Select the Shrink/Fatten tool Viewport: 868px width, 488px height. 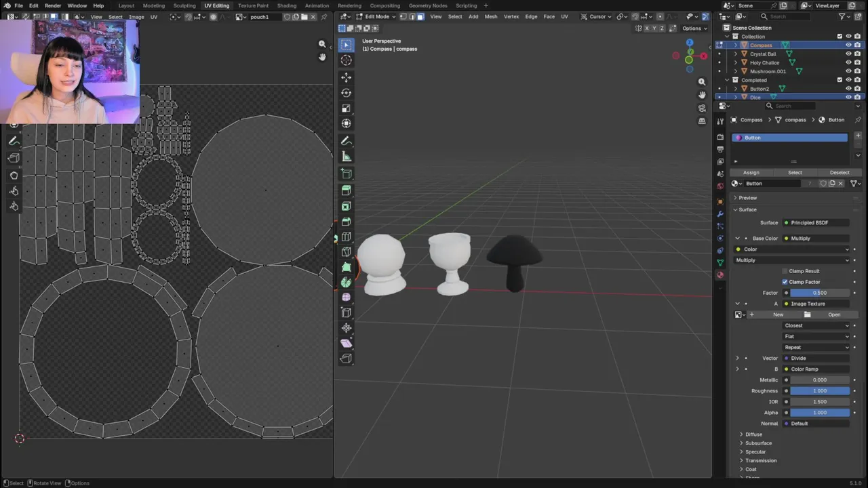click(346, 328)
